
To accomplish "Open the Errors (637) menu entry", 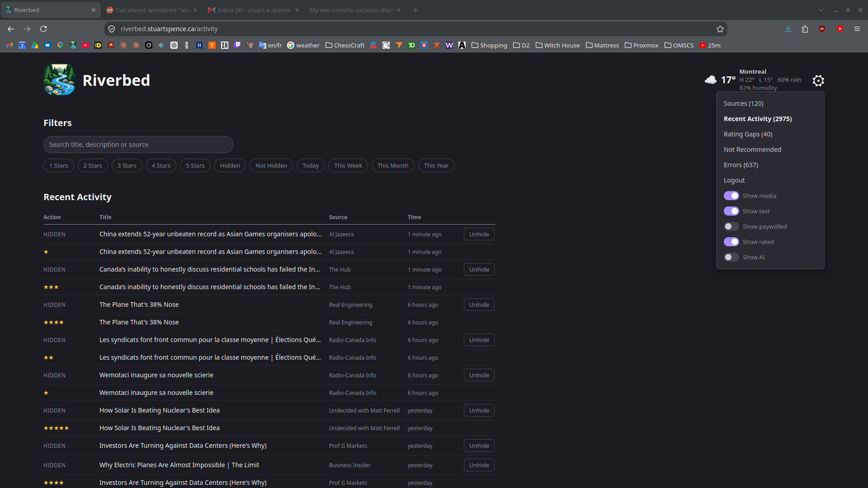I will coord(741,165).
